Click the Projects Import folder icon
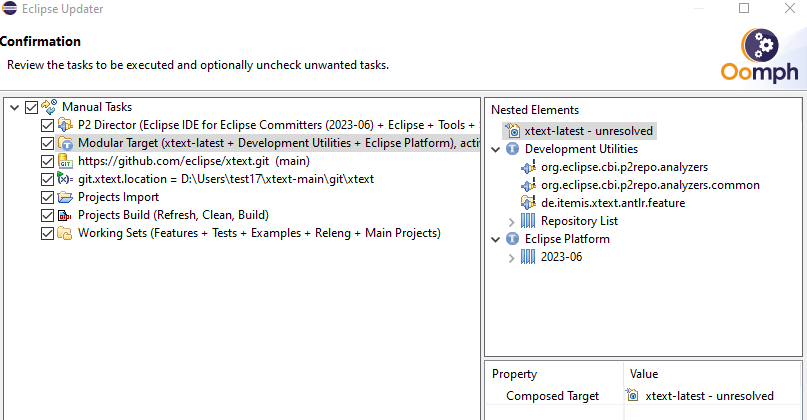Viewport: 807px width, 420px height. coord(65,197)
